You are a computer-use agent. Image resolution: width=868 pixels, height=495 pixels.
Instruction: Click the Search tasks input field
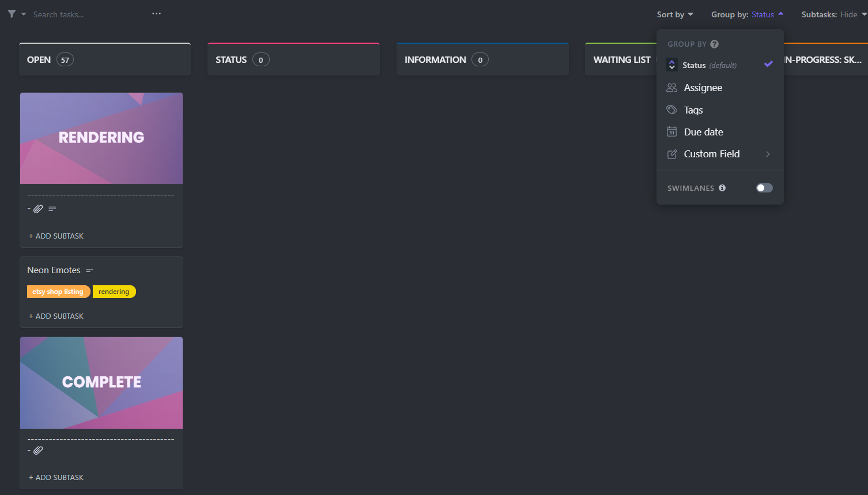pos(86,14)
